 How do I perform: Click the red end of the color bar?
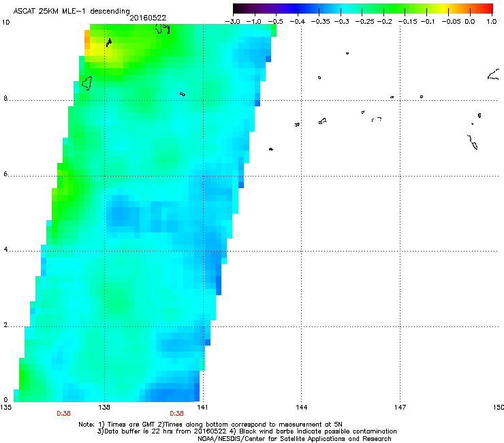488,8
